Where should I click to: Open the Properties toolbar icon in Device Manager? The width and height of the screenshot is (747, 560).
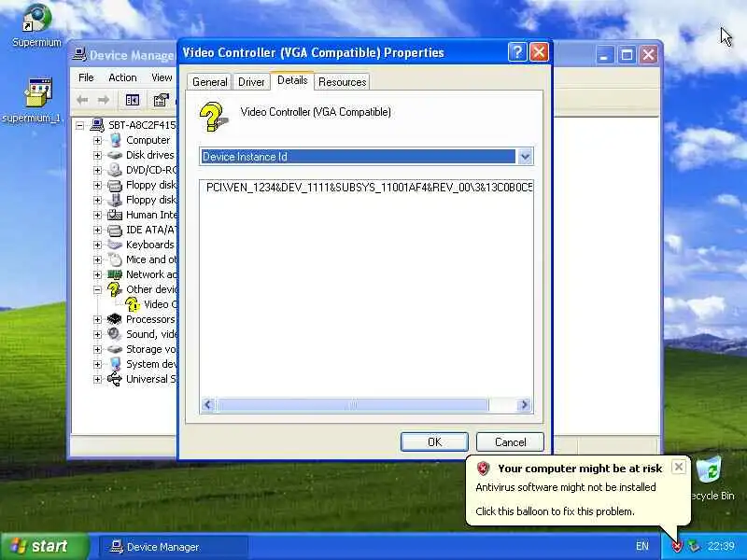tap(161, 100)
